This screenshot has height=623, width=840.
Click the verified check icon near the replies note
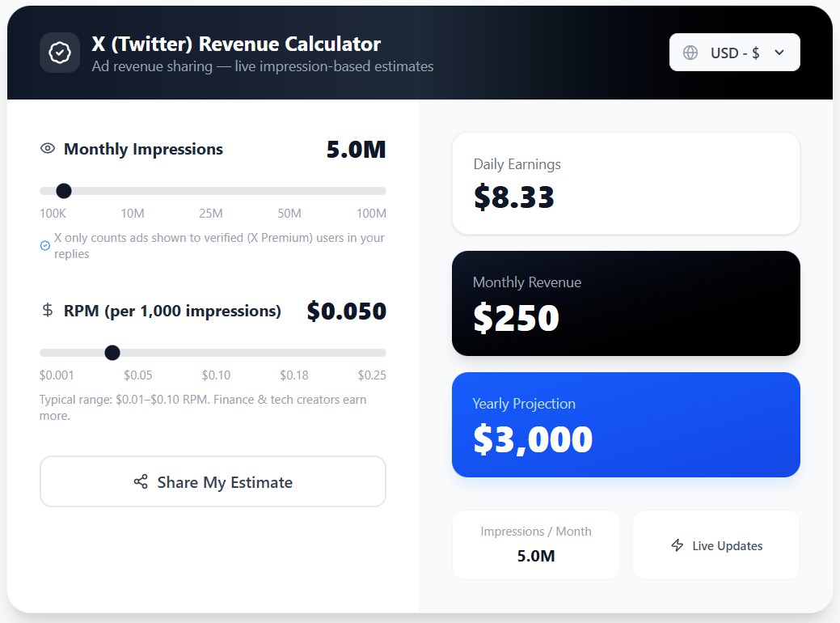pos(44,245)
